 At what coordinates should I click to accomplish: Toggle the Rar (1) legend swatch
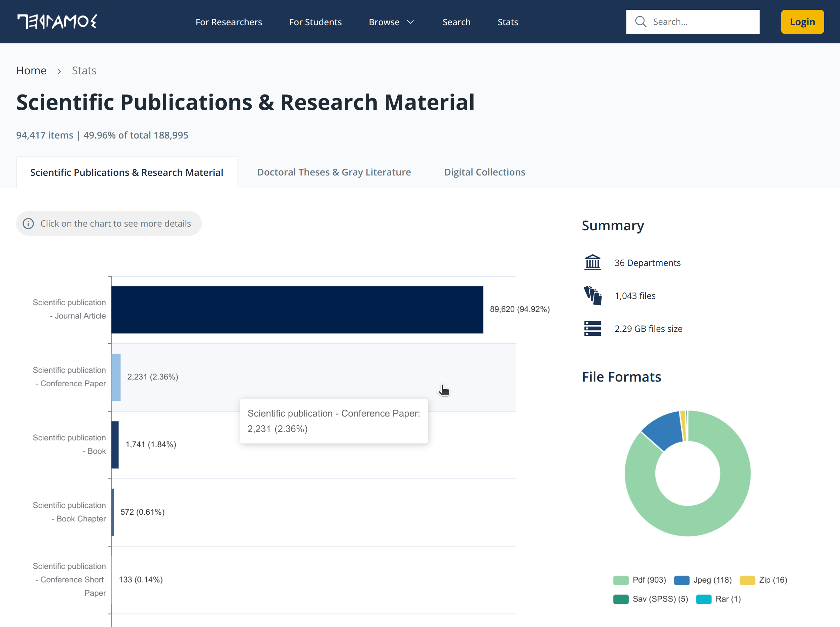[x=704, y=599]
